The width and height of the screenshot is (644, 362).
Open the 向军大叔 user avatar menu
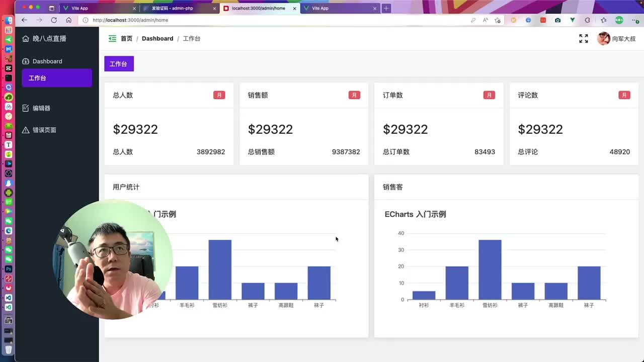616,39
